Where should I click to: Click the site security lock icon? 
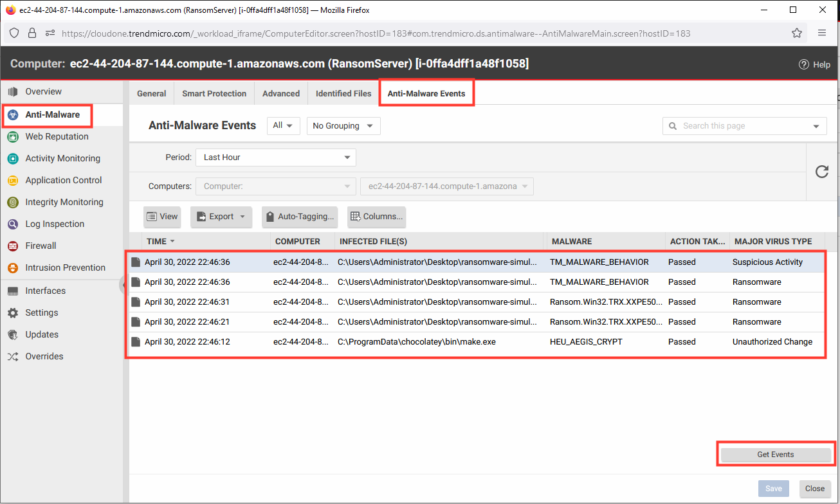[32, 33]
